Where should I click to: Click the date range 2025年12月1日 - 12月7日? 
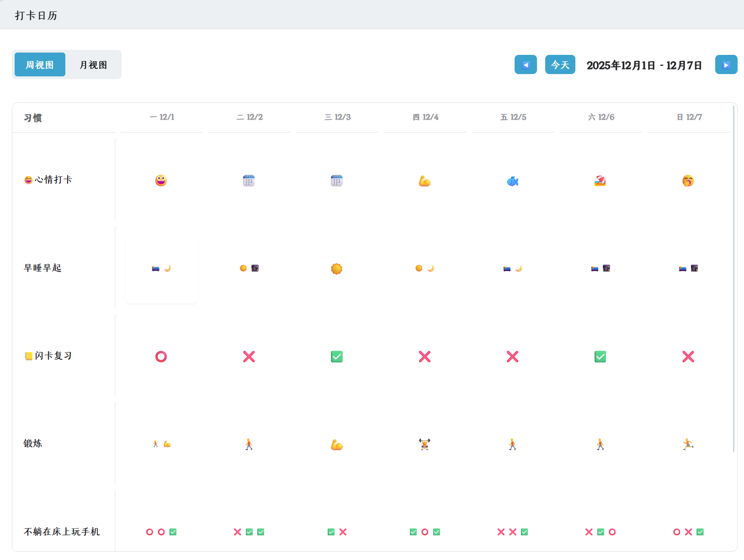644,65
